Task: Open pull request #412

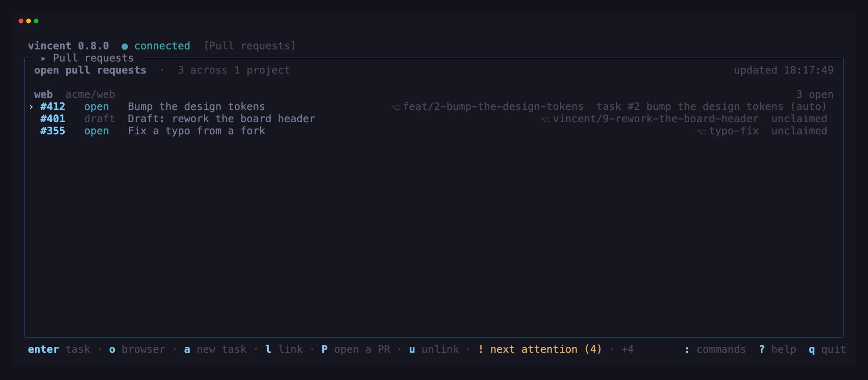Action: click(53, 107)
